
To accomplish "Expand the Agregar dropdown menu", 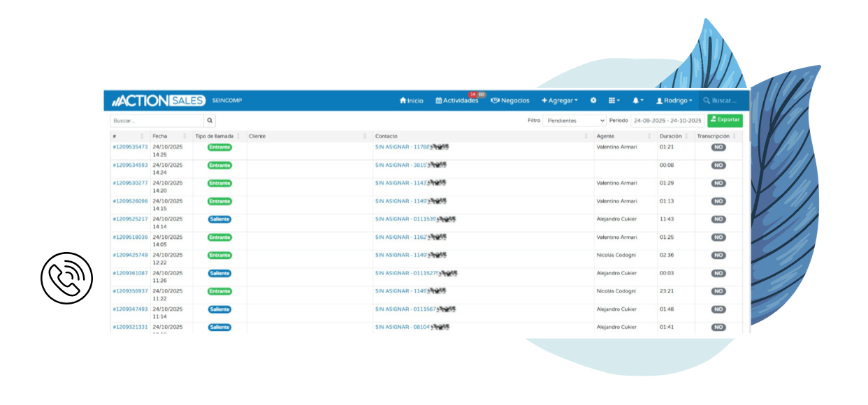I will pos(560,101).
